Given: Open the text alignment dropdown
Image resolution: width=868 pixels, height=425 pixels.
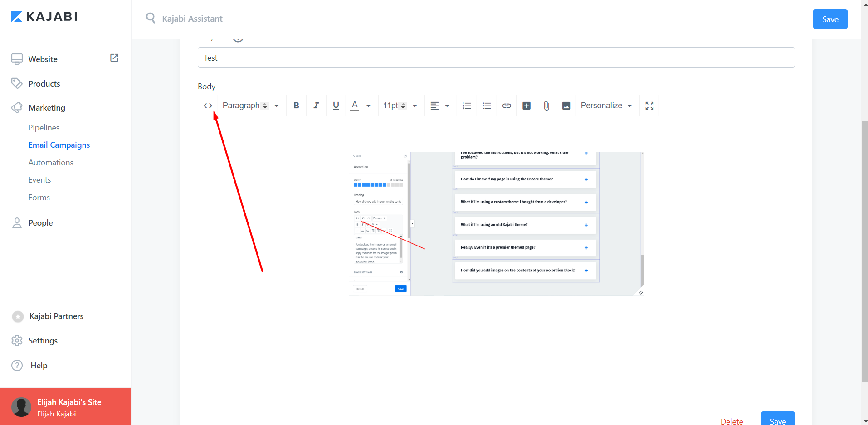Looking at the screenshot, I should pos(439,106).
